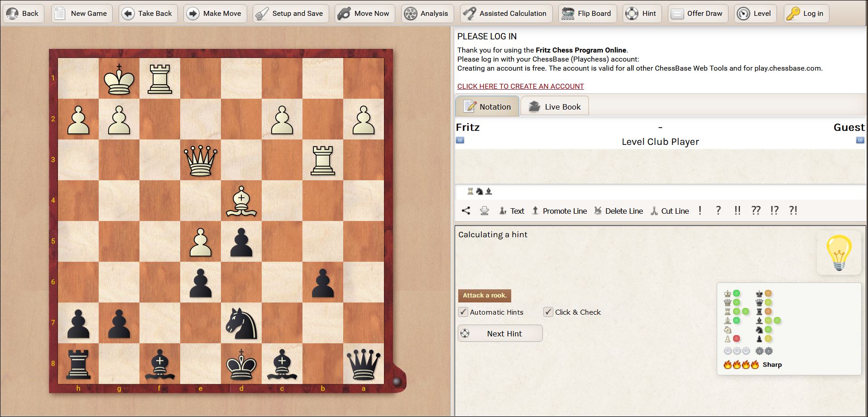
Task: Take back the last move
Action: tap(148, 13)
